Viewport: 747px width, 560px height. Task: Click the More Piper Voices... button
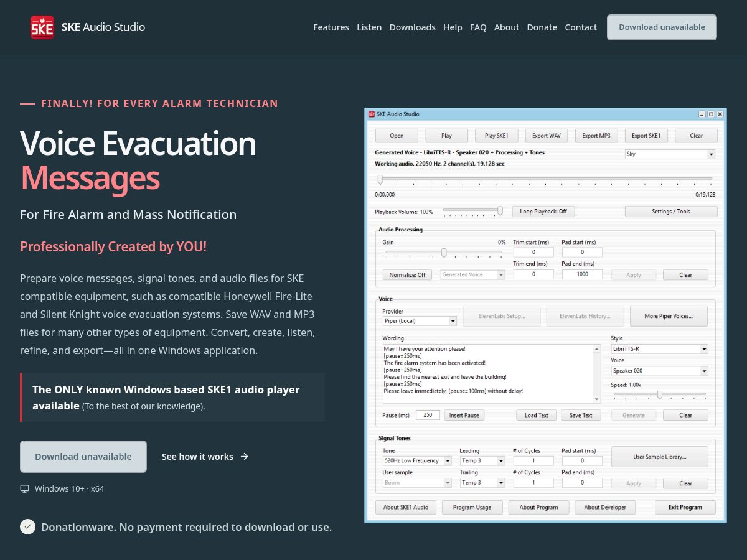669,316
